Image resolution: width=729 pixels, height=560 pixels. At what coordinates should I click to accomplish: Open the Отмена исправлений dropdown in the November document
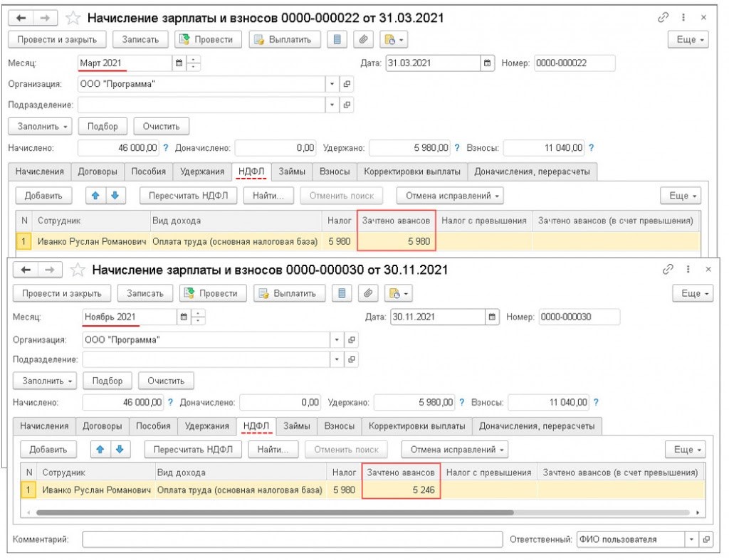click(x=456, y=449)
